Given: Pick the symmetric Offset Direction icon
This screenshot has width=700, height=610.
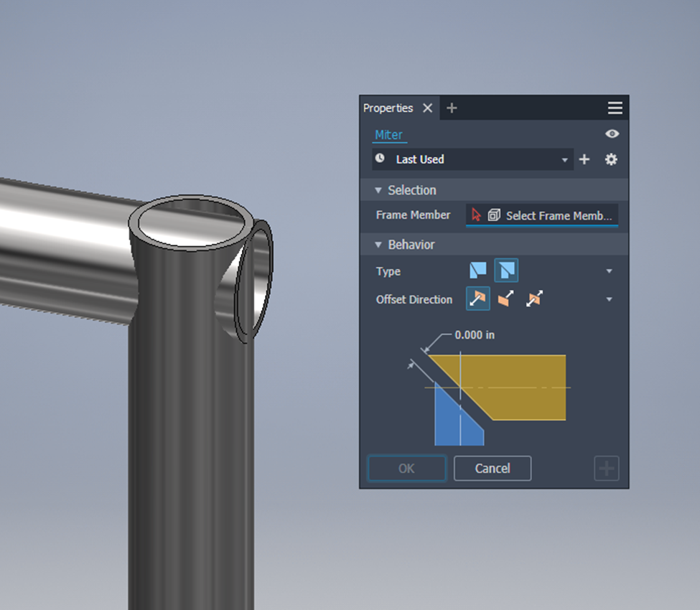Looking at the screenshot, I should (x=533, y=299).
